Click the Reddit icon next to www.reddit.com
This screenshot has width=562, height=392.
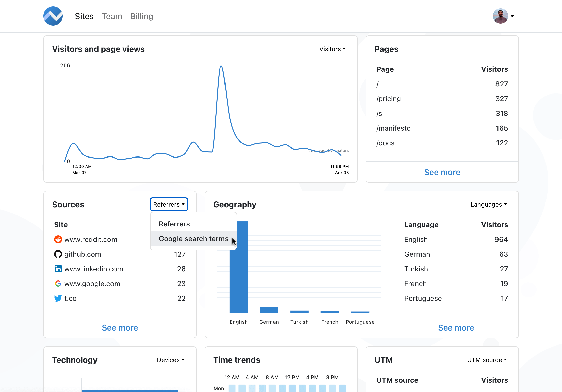click(x=58, y=239)
